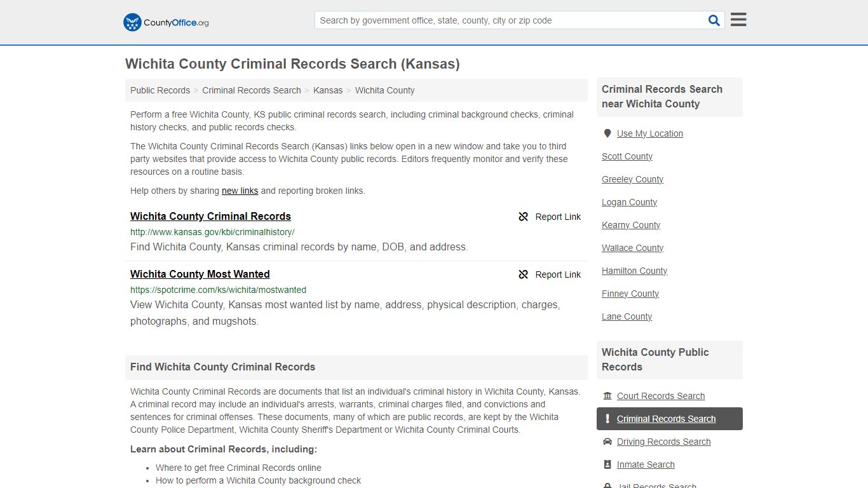Open Wallace County link
Image resolution: width=868 pixels, height=488 pixels.
click(633, 248)
